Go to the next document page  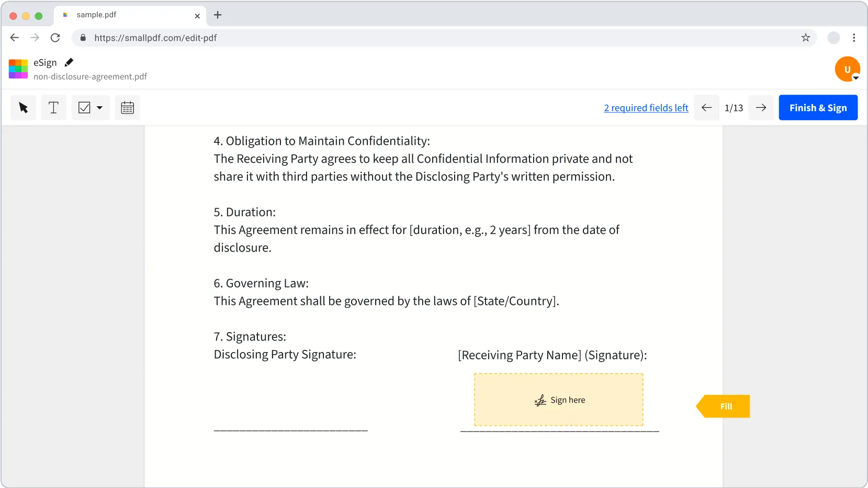[x=761, y=107]
